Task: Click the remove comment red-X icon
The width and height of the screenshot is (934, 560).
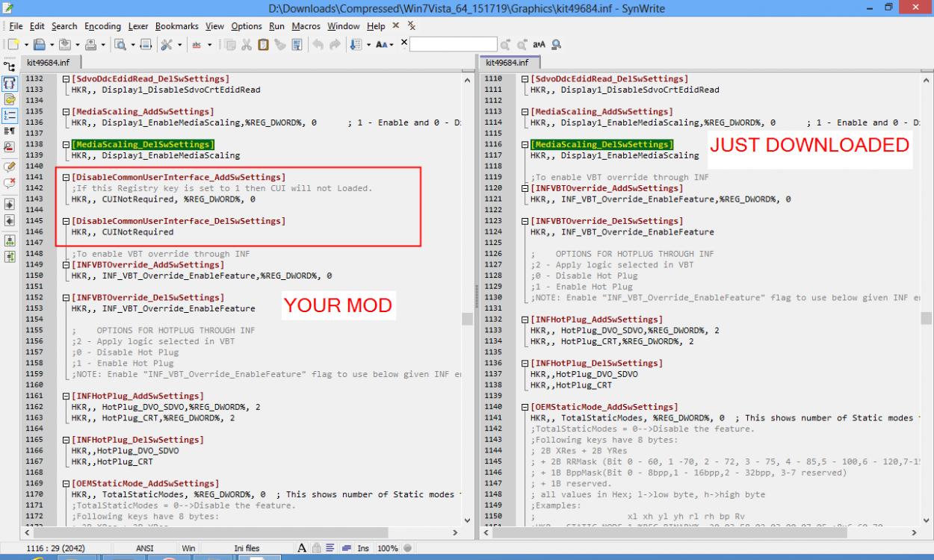Action: coord(10,183)
